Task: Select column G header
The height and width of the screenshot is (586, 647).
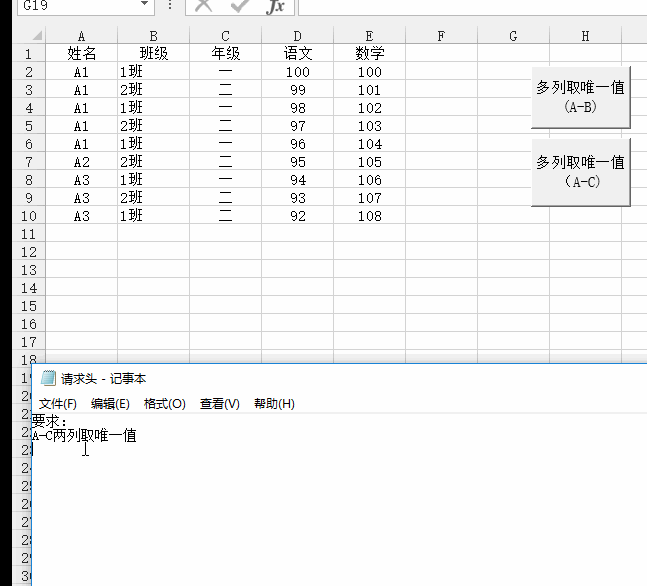Action: 513,36
